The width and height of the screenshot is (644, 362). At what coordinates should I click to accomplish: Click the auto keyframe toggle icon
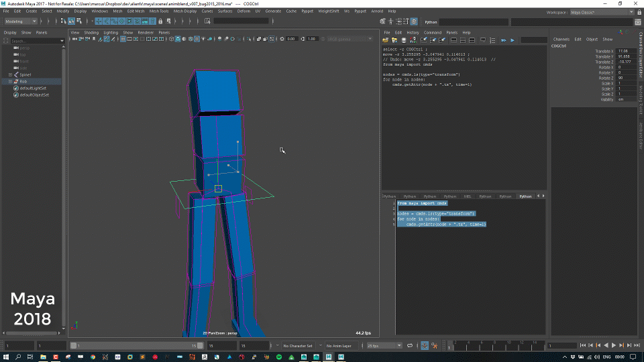pyautogui.click(x=424, y=345)
